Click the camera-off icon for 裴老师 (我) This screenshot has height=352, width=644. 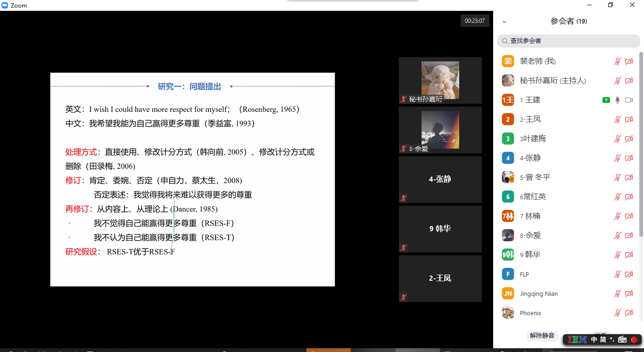pos(629,61)
